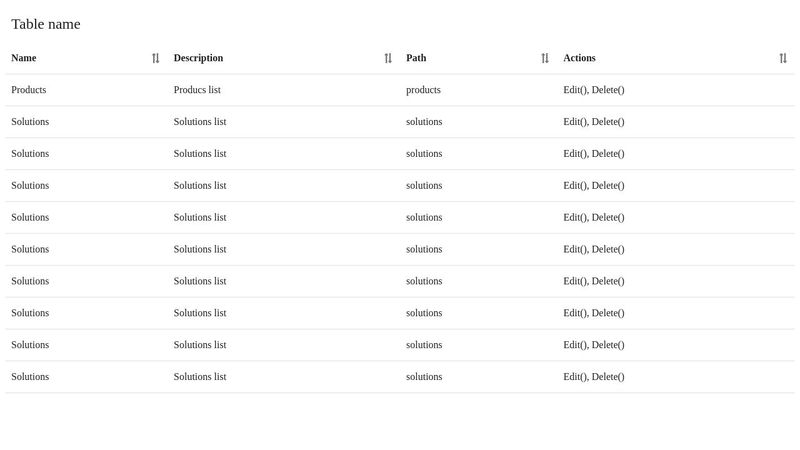Click the "Table name" title
This screenshot has width=800, height=450.
(x=46, y=24)
